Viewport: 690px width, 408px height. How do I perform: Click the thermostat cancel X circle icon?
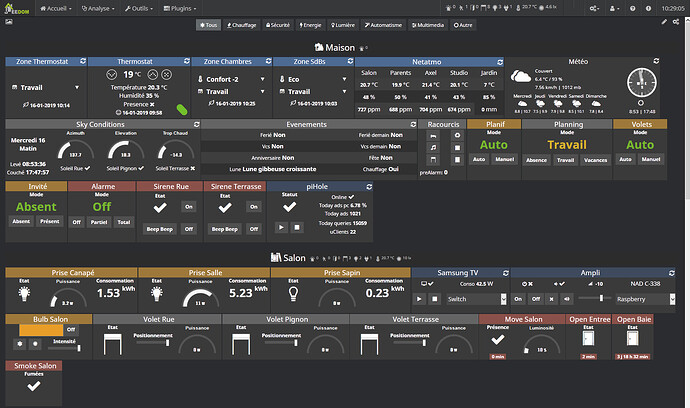(x=166, y=74)
